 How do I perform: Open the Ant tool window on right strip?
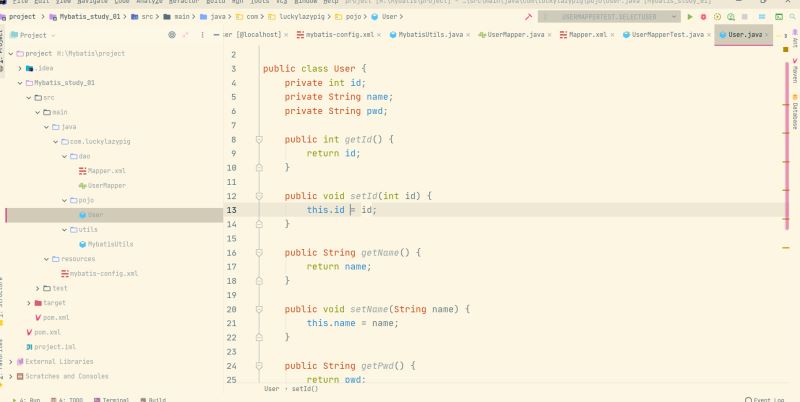[795, 39]
